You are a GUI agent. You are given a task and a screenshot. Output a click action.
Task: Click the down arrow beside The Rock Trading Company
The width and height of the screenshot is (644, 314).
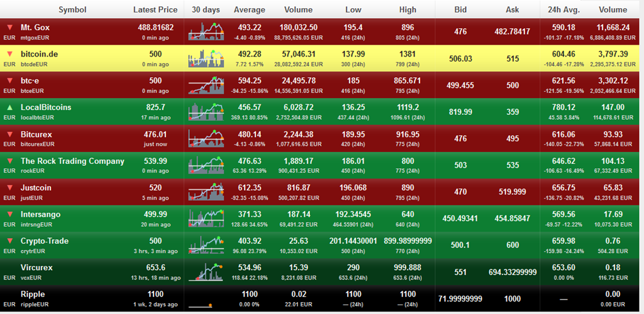(10, 161)
